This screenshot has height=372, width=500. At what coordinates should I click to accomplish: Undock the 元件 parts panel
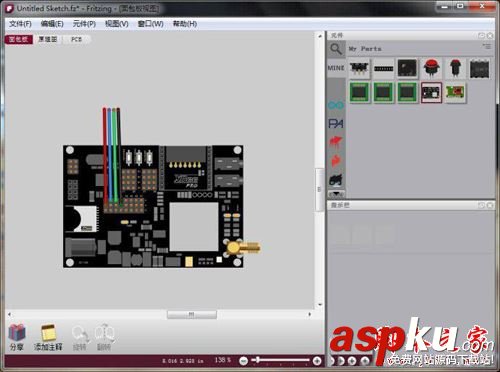click(x=481, y=35)
